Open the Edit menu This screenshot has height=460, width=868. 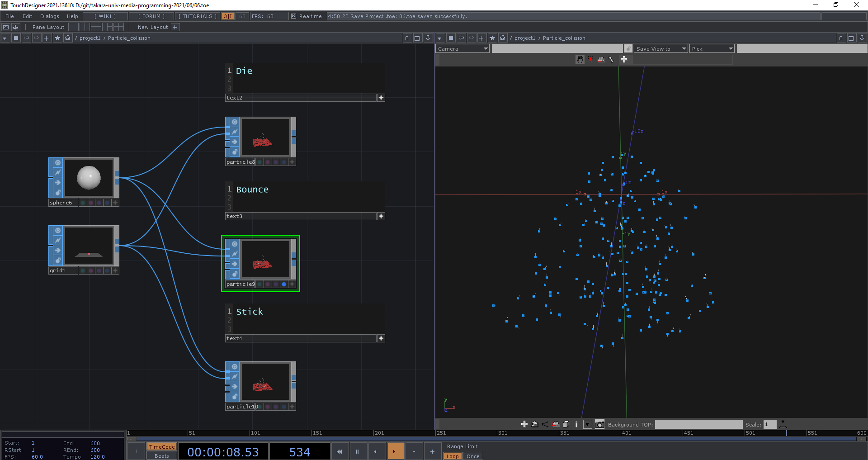[x=28, y=16]
